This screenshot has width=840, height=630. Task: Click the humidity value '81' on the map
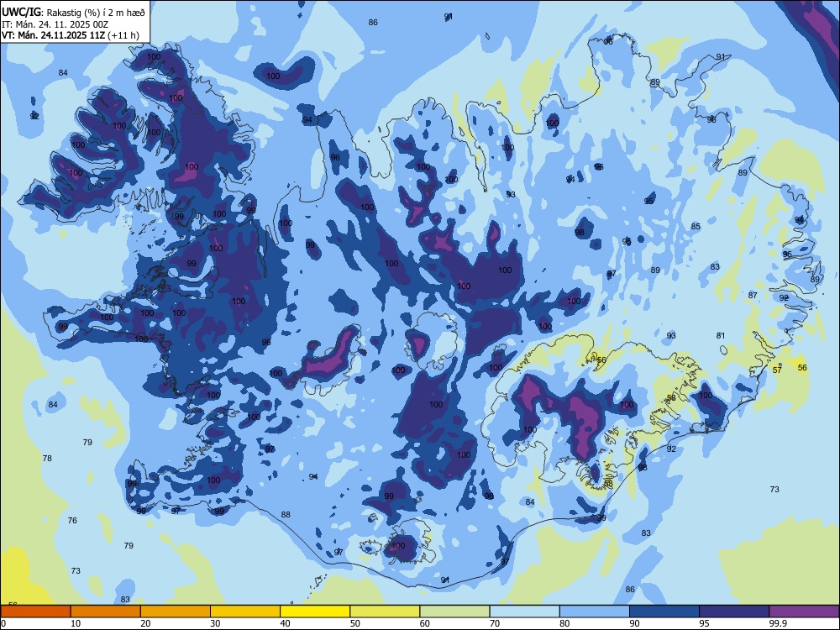click(721, 335)
